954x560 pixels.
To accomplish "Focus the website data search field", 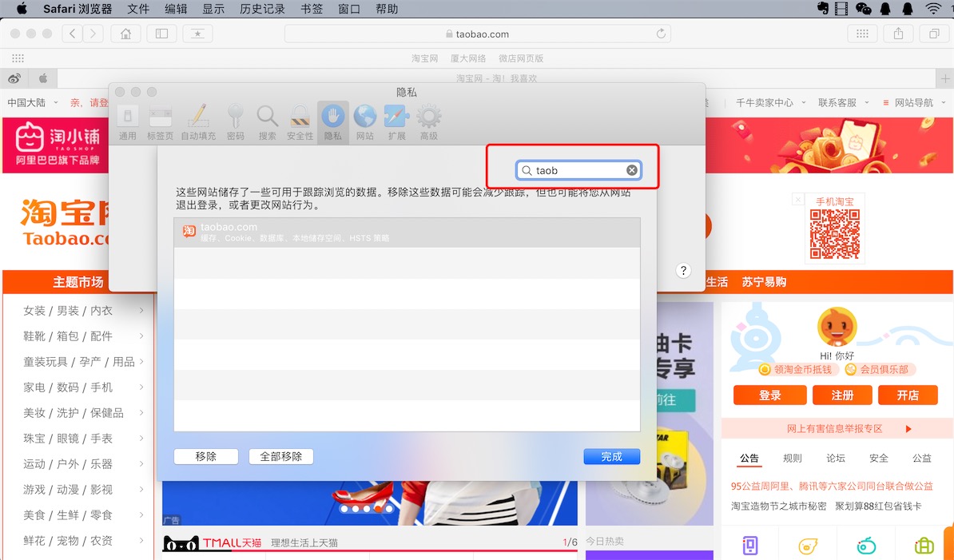I will click(577, 170).
